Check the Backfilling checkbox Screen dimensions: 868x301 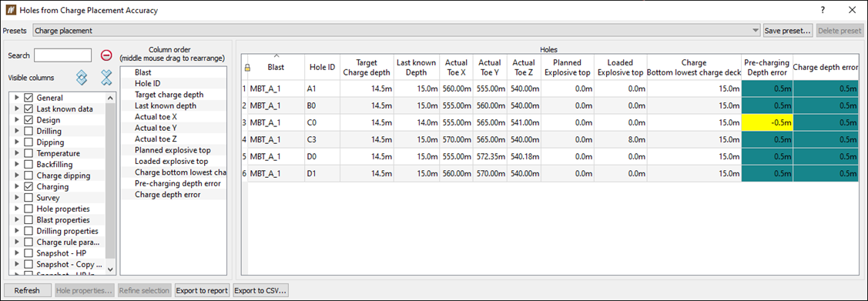pyautogui.click(x=28, y=164)
